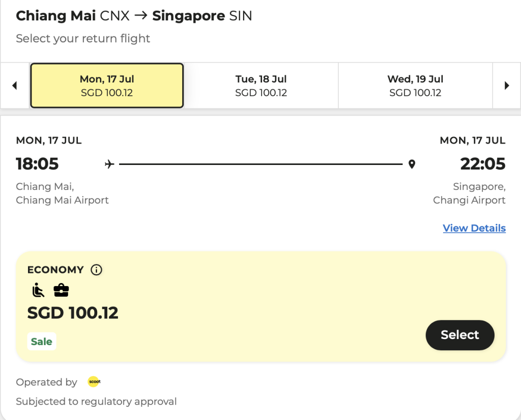Image resolution: width=521 pixels, height=420 pixels.
Task: Click the 22:05 arrival time
Action: (x=483, y=164)
